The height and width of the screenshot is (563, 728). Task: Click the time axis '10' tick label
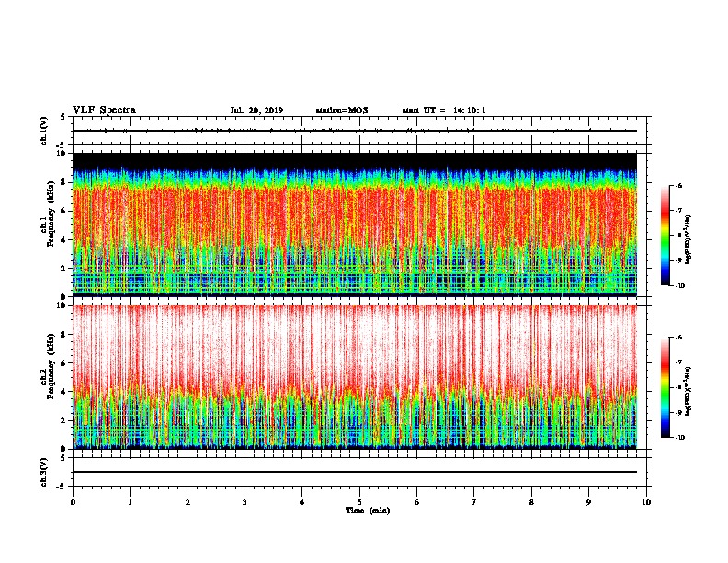(x=646, y=501)
